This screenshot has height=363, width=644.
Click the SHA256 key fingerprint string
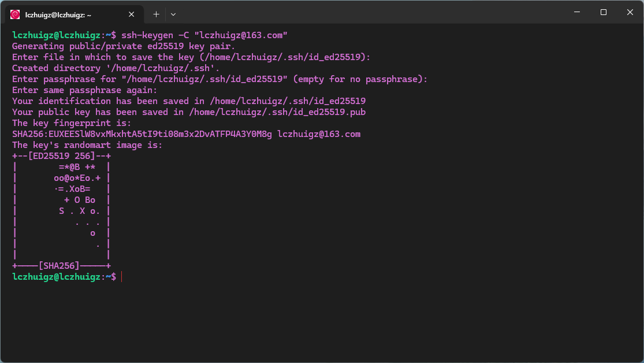(142, 134)
